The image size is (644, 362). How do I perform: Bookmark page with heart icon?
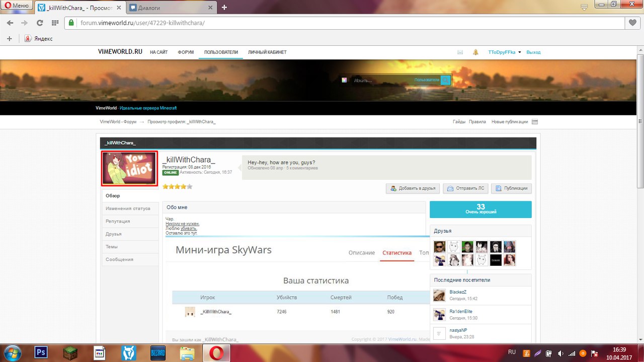point(632,23)
